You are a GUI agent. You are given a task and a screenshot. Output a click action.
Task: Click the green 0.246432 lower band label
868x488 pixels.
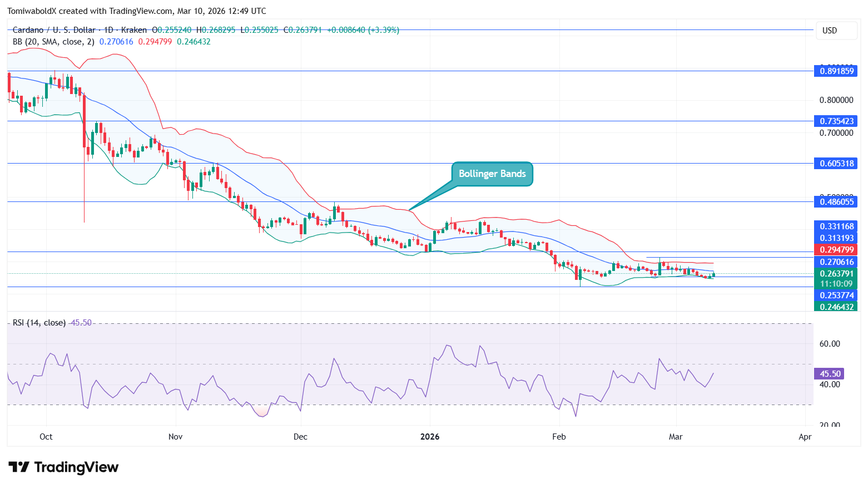click(x=836, y=307)
